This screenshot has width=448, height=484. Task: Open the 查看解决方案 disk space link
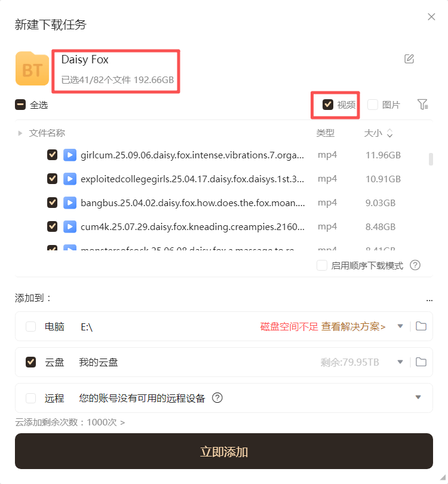[x=353, y=326]
